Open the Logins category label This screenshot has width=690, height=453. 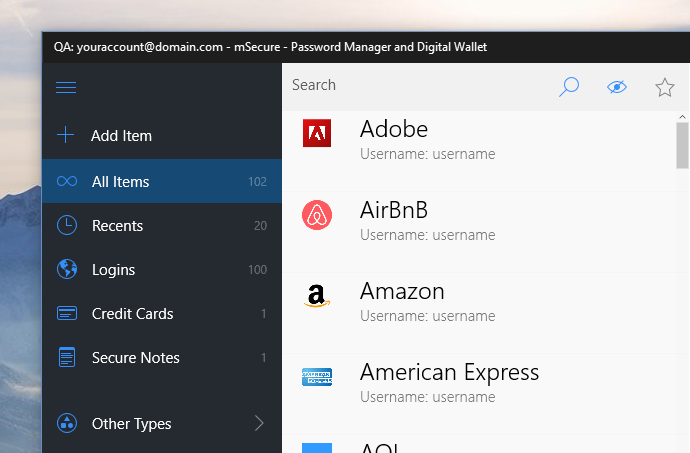click(x=114, y=270)
